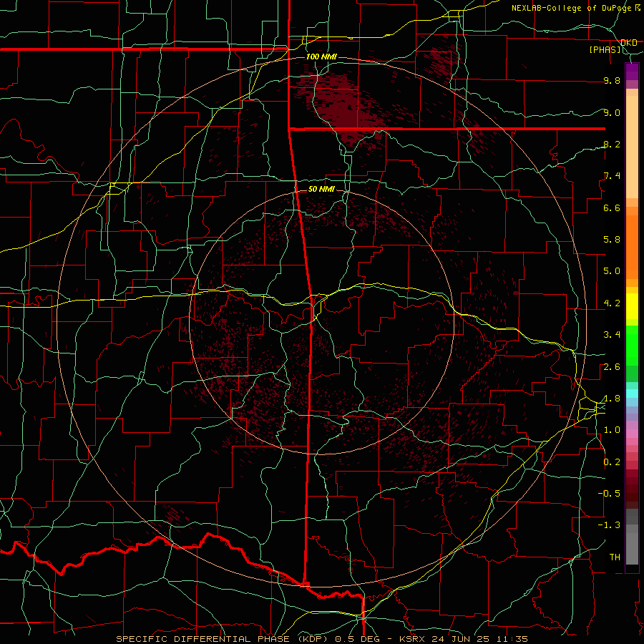Pick the pink segment of the color bar

632,434
